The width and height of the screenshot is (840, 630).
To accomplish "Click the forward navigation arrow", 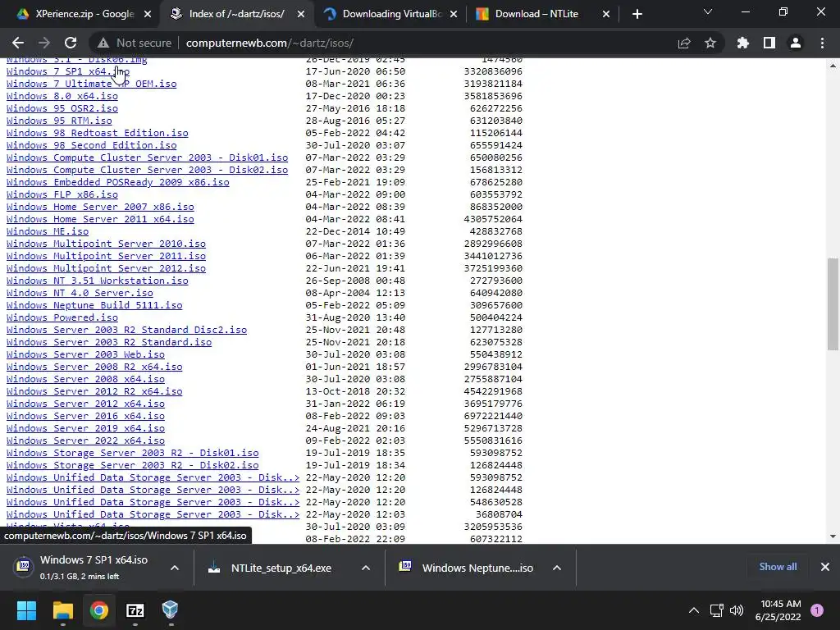I will pos(44,43).
